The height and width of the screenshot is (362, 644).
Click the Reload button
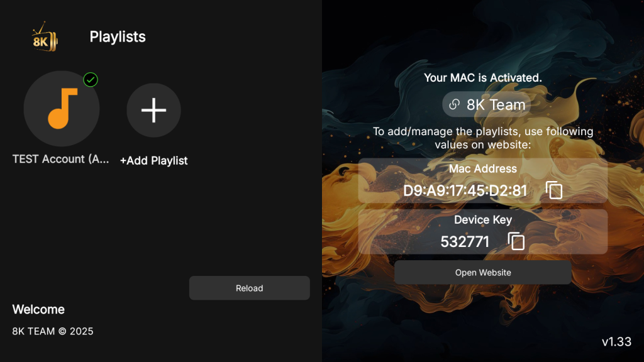pos(249,288)
